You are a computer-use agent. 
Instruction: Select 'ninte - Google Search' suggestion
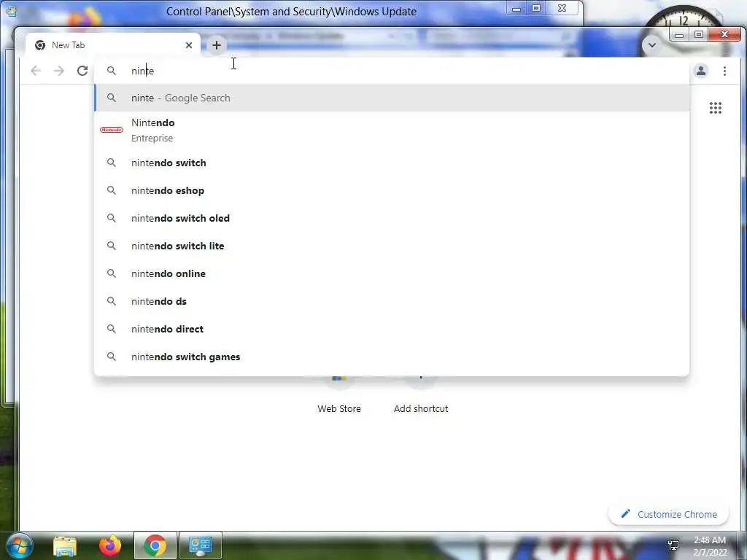point(392,98)
